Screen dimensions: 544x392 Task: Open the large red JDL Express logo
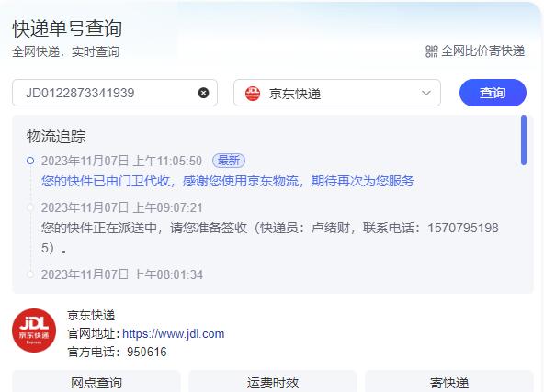tap(34, 330)
